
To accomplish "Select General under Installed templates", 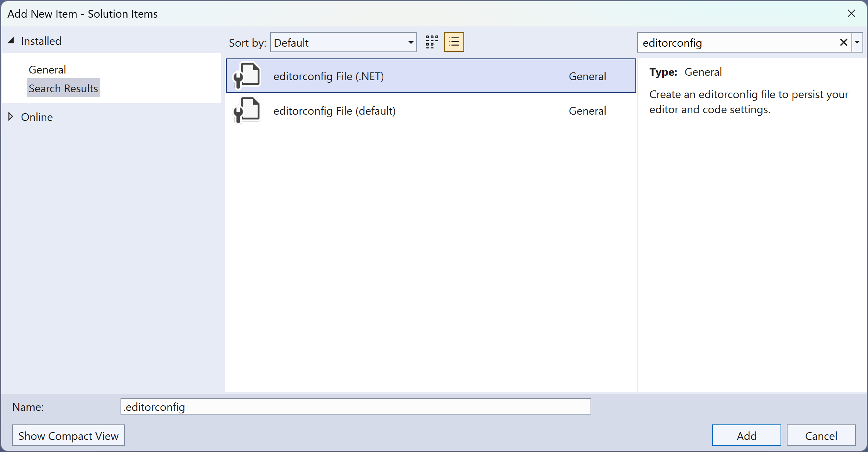I will click(47, 69).
